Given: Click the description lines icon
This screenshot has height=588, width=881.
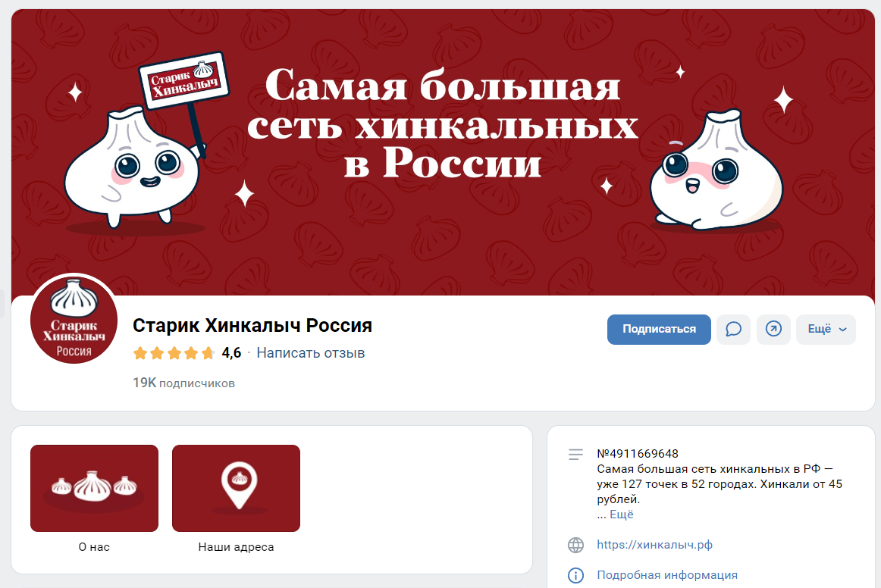Looking at the screenshot, I should tap(576, 455).
